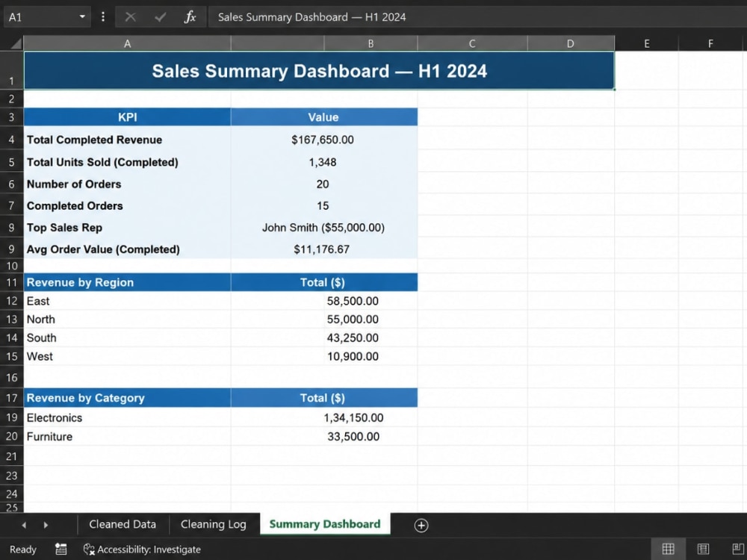Select the South region cell
The width and height of the screenshot is (747, 560).
(127, 338)
